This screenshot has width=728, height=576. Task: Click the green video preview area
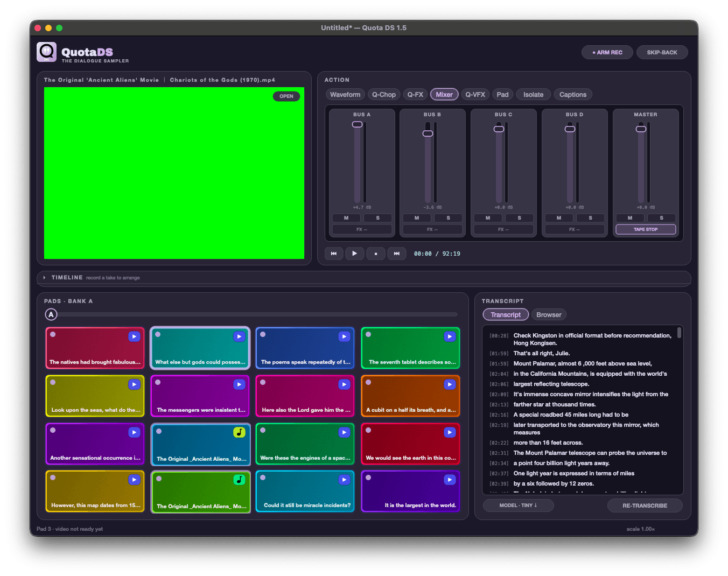[174, 173]
